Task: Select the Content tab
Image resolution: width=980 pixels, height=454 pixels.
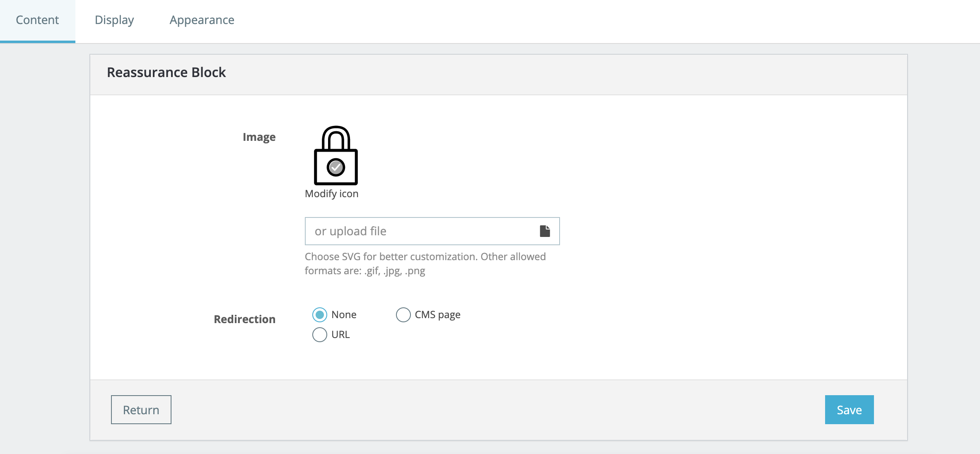Action: (x=37, y=20)
